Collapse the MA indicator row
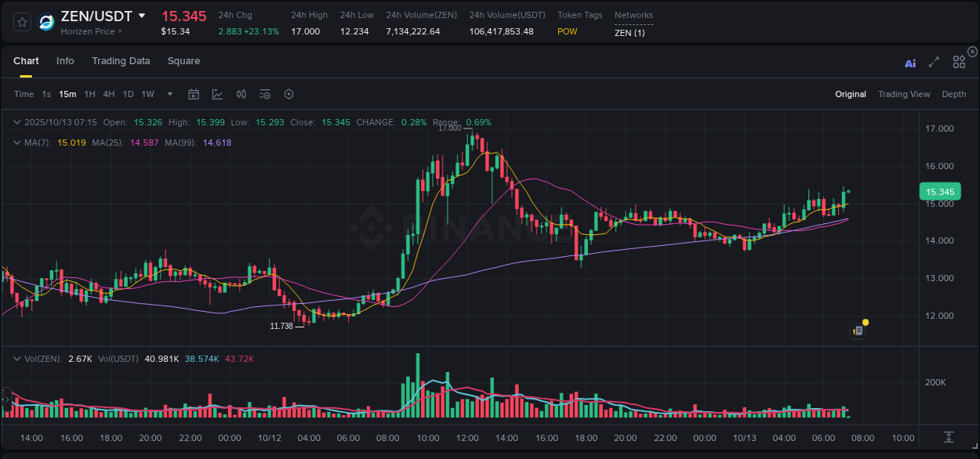Screen dimensions: 980x459 (x=16, y=143)
